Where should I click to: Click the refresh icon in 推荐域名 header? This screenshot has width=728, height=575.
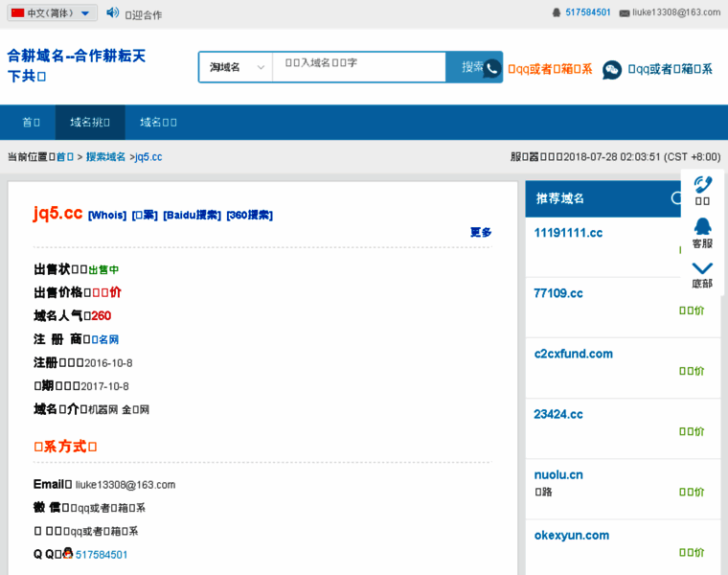[x=676, y=198]
